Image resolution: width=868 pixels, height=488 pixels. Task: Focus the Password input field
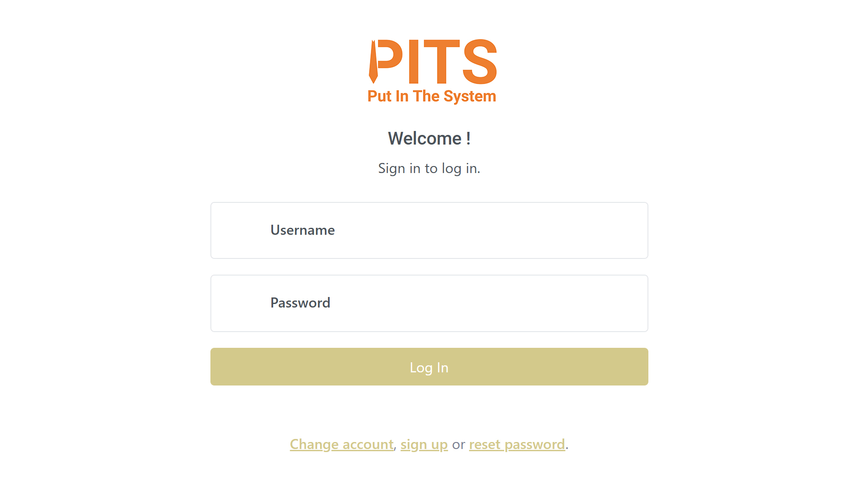(482, 303)
